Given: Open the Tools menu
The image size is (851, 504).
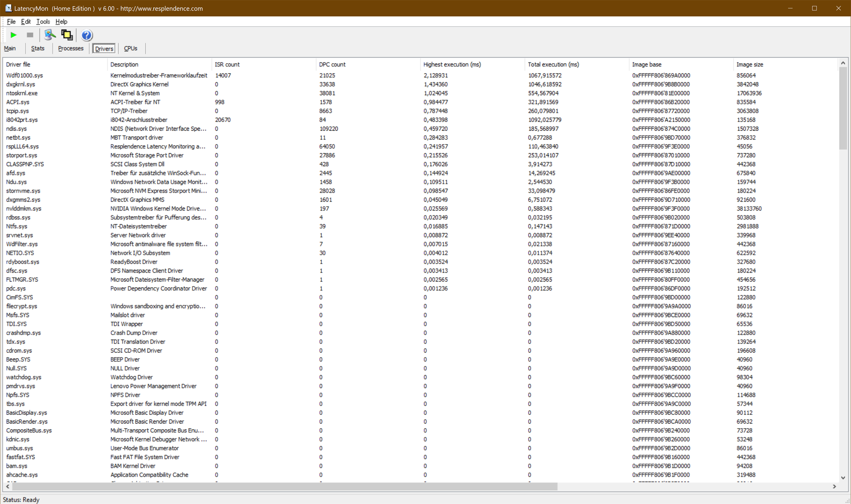Looking at the screenshot, I should [x=43, y=21].
